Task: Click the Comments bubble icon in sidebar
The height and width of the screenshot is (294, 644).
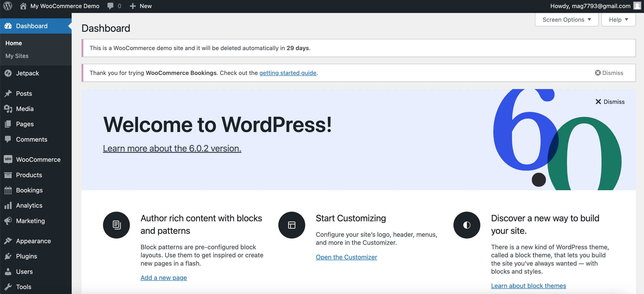Action: (8, 139)
